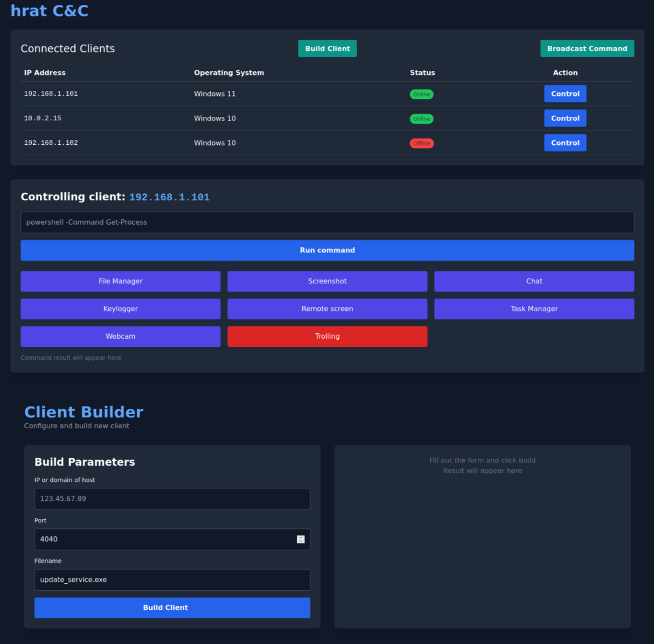Click Control for client 192.168.1.102
Viewport: 654px width, 644px height.
point(565,143)
